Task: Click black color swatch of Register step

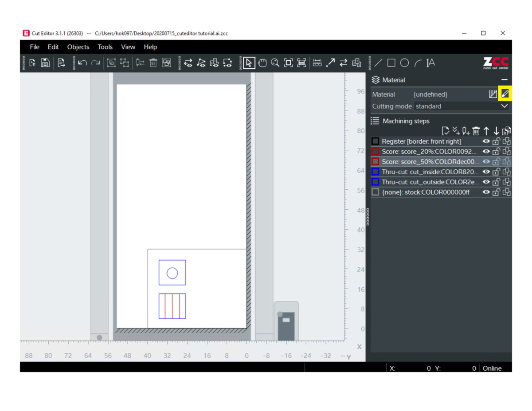Action: point(375,141)
